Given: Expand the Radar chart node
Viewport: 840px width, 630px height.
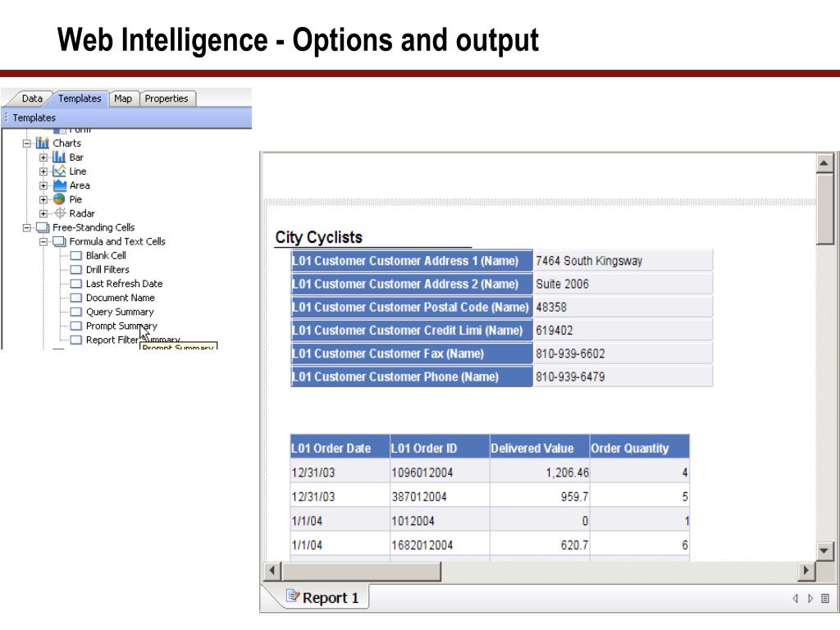Looking at the screenshot, I should click(x=43, y=213).
